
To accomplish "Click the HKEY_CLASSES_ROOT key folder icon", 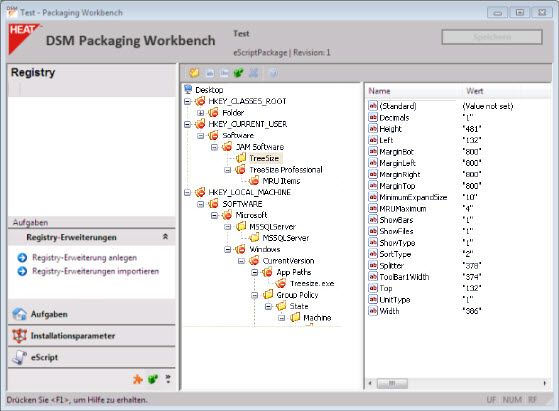I will pos(200,101).
